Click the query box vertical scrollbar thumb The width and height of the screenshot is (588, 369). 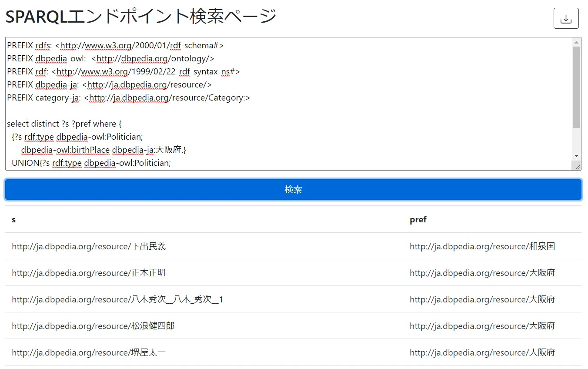pyautogui.click(x=577, y=87)
